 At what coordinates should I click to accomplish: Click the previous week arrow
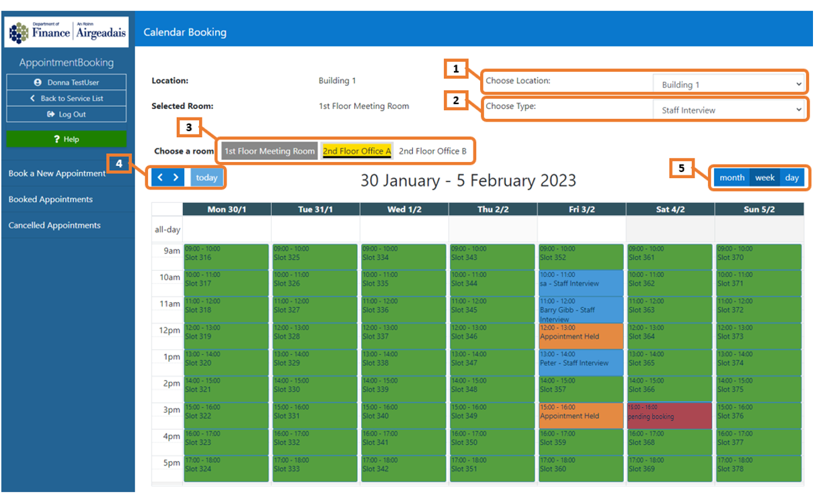(161, 177)
